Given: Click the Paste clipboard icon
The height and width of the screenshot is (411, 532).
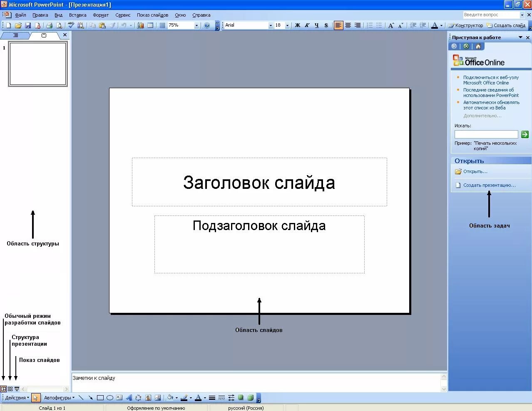Looking at the screenshot, I should [x=102, y=25].
